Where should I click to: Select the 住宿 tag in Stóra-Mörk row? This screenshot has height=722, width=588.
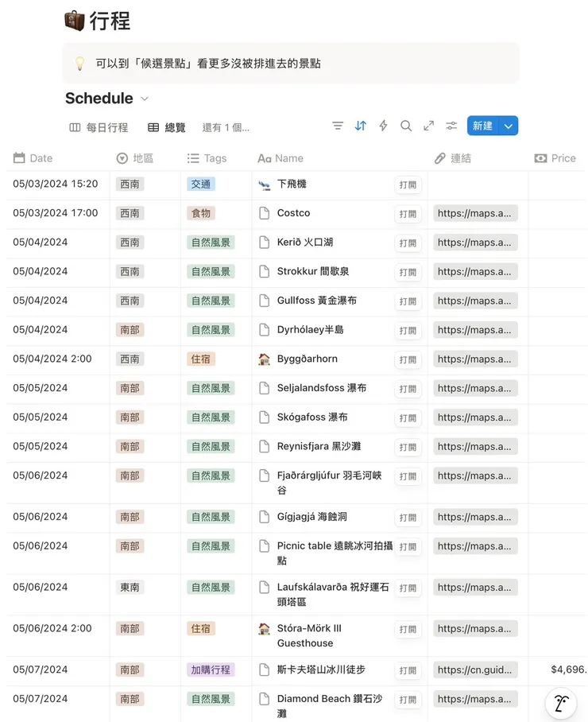[200, 628]
